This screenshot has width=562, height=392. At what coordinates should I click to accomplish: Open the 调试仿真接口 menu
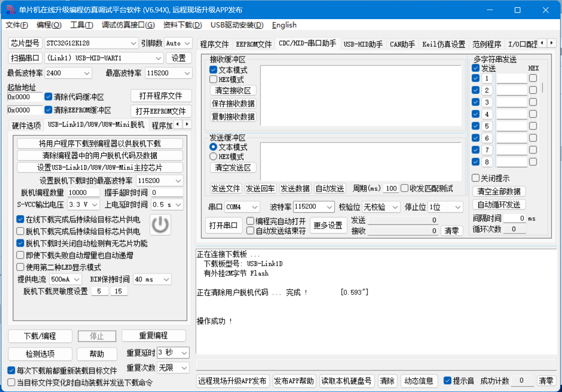[x=128, y=25]
